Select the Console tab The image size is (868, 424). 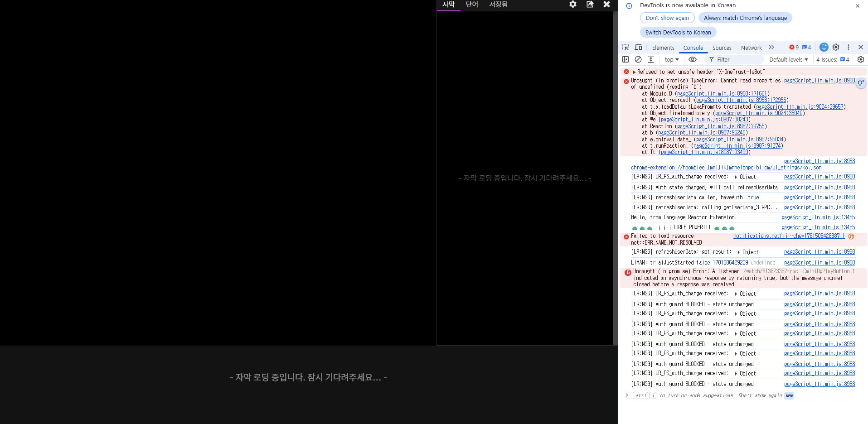point(693,48)
